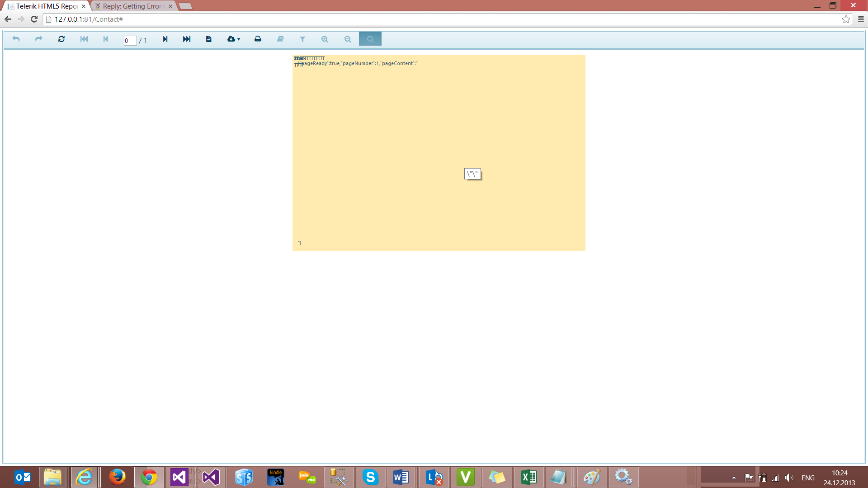Jump to last report page
Viewport: 868px width, 488px height.
pyautogui.click(x=187, y=39)
